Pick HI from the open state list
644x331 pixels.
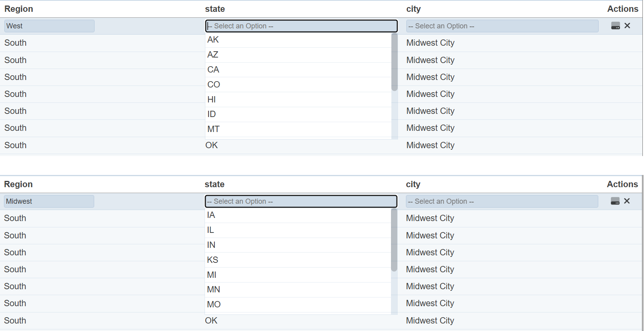coord(212,100)
